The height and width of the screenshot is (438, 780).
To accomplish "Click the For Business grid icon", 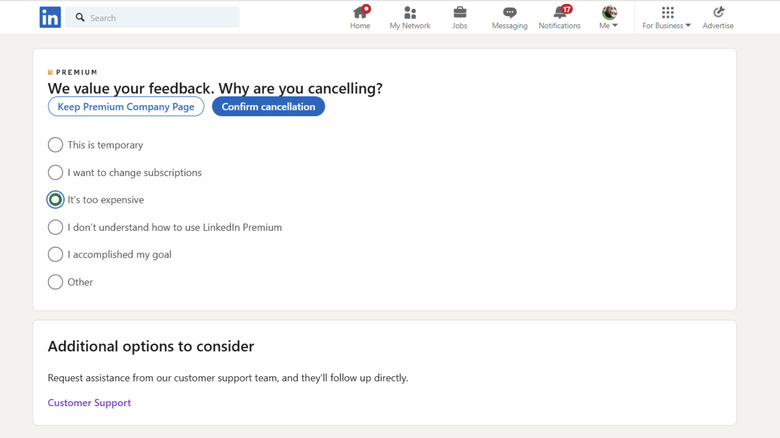I will (x=668, y=12).
